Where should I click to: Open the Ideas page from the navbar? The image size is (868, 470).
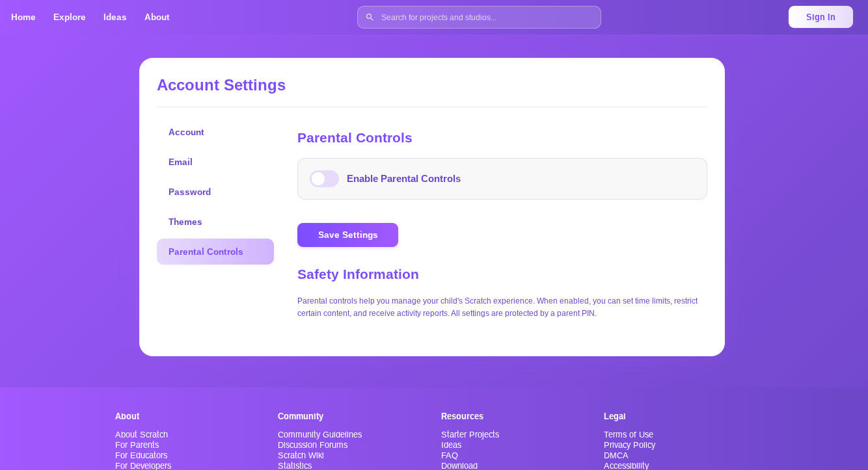[115, 17]
